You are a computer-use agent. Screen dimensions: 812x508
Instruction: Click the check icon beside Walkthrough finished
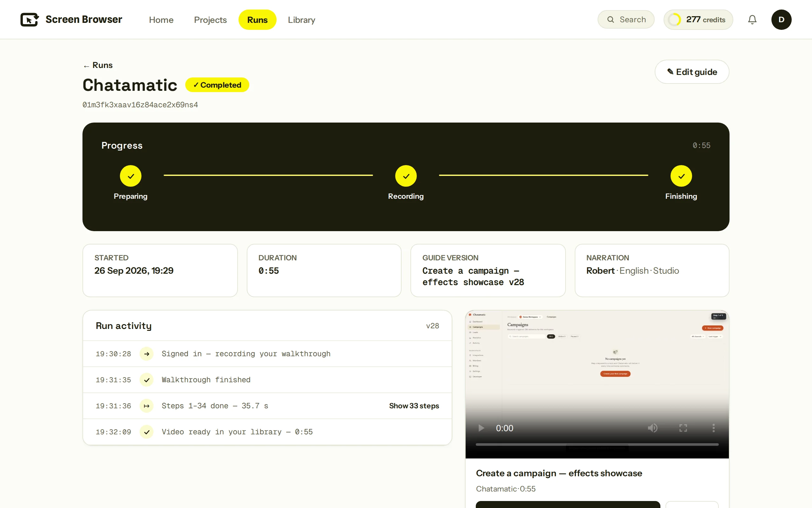pos(147,380)
